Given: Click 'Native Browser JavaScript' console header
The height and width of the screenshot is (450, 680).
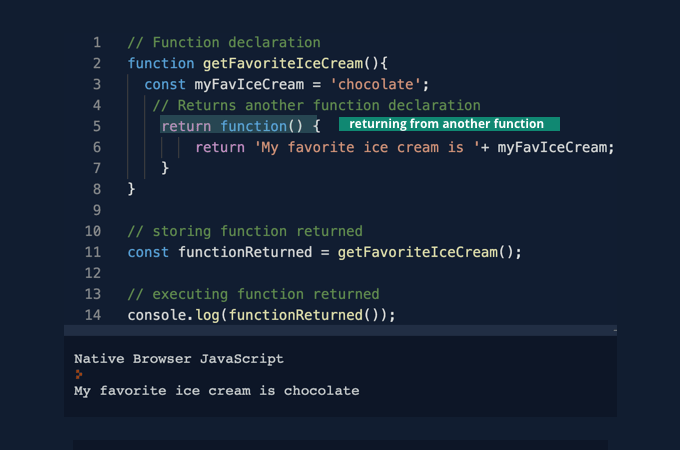Looking at the screenshot, I should click(179, 359).
